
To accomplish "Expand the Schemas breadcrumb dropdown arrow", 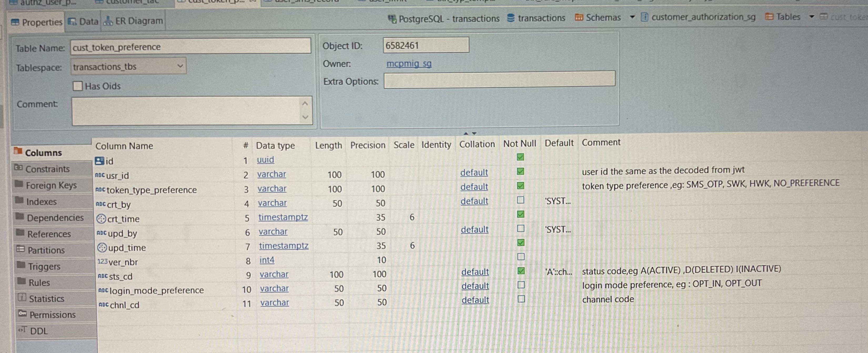I will (x=632, y=17).
